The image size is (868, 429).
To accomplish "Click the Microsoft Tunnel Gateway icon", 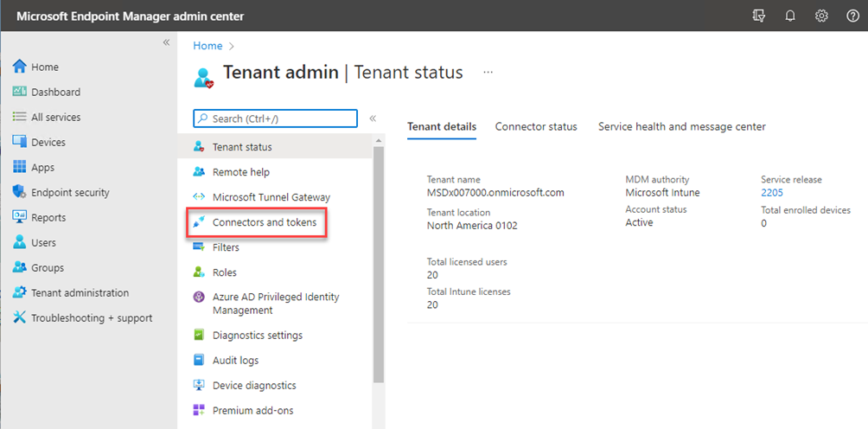I will click(199, 197).
